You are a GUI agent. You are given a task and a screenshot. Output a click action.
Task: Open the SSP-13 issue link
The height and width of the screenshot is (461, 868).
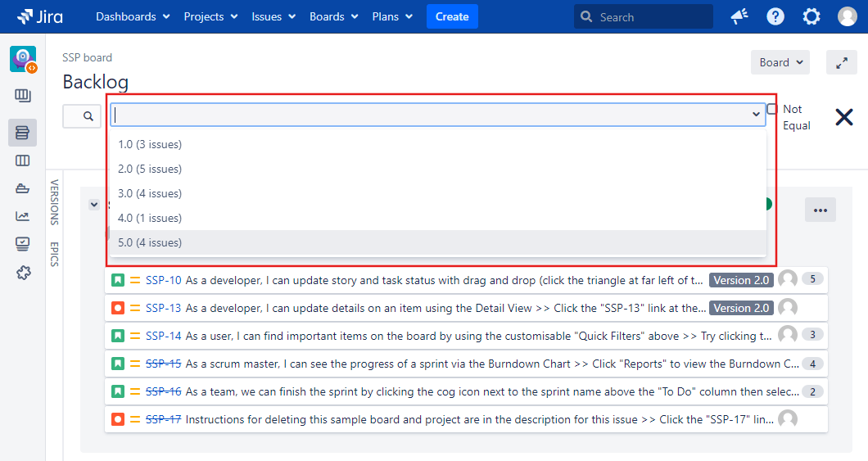[x=163, y=308]
